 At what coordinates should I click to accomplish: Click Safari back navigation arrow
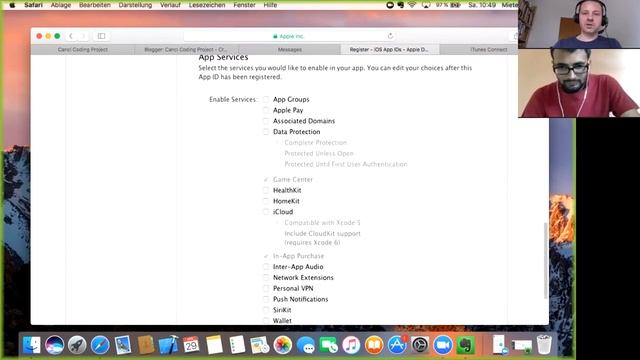point(71,36)
